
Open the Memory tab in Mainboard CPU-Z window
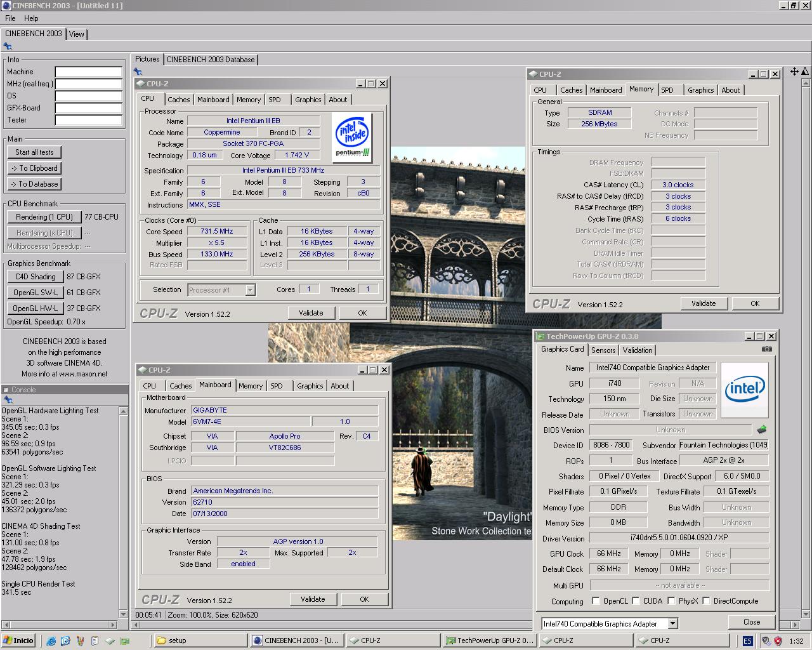251,386
